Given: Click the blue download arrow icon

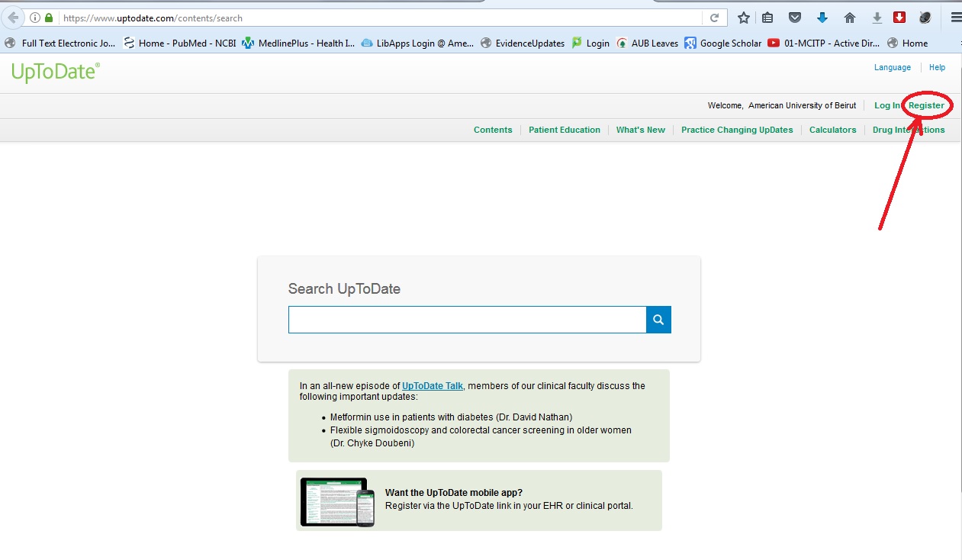Looking at the screenshot, I should 822,18.
